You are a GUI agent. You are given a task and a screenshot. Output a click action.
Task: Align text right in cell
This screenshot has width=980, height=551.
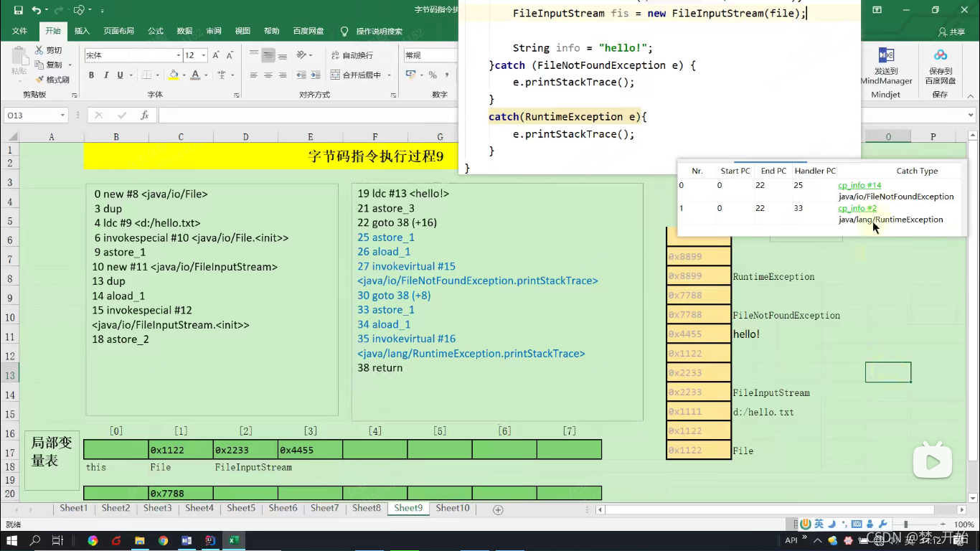[x=283, y=75]
